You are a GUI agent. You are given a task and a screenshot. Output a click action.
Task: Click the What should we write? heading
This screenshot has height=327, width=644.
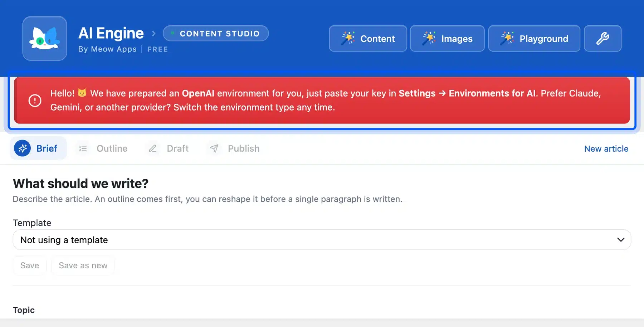coord(80,184)
